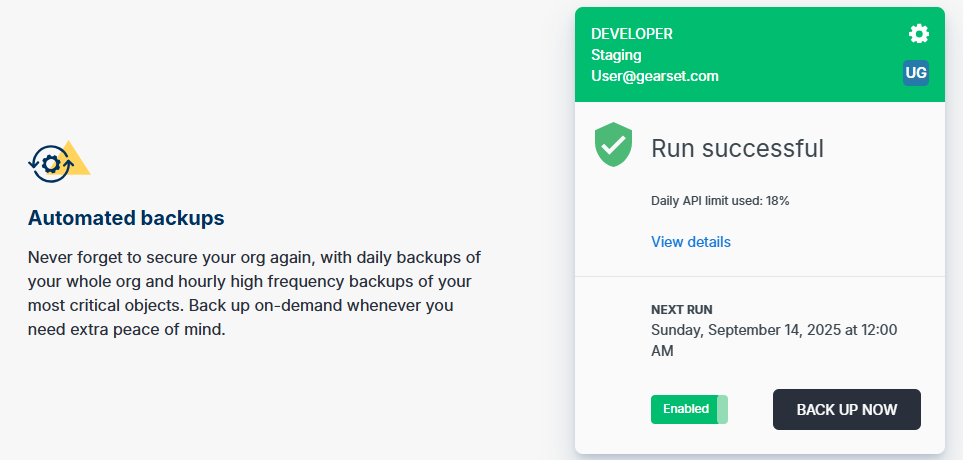963x460 pixels.
Task: Click the DEVELOPER org type label
Action: (x=631, y=34)
